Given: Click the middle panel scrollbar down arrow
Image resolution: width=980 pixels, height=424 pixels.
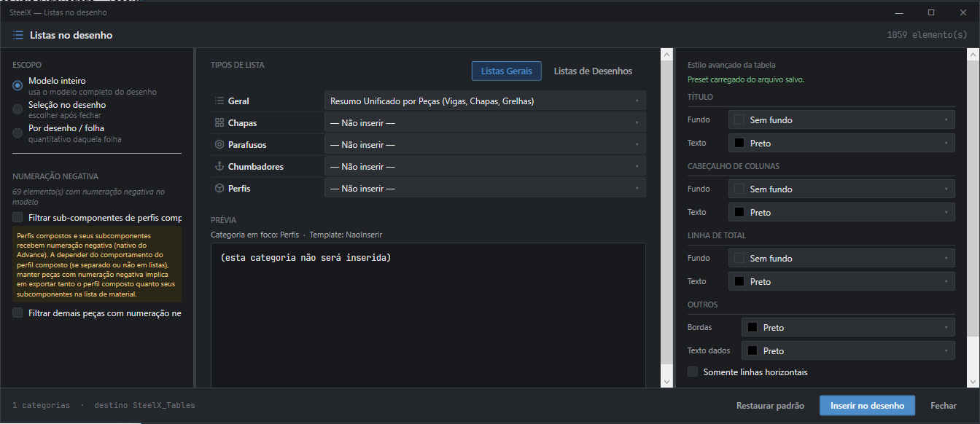Looking at the screenshot, I should 666,381.
